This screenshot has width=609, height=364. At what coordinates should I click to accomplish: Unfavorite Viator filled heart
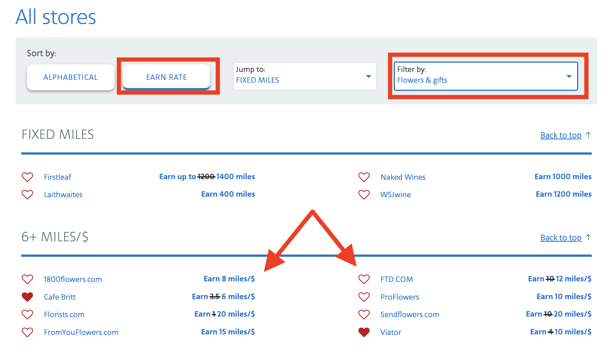click(x=364, y=332)
